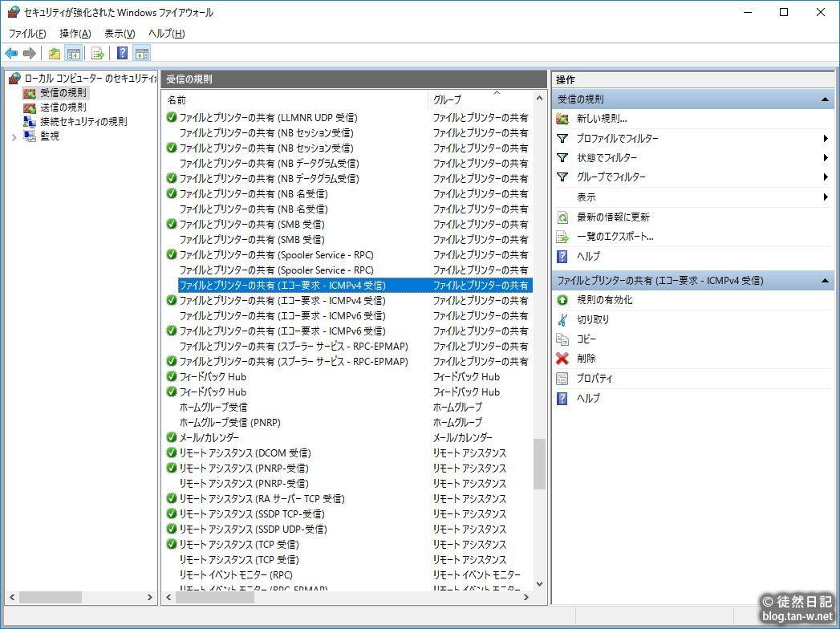The height and width of the screenshot is (629, 840).
Task: Click the 規則の有効化 green icon
Action: click(x=562, y=300)
